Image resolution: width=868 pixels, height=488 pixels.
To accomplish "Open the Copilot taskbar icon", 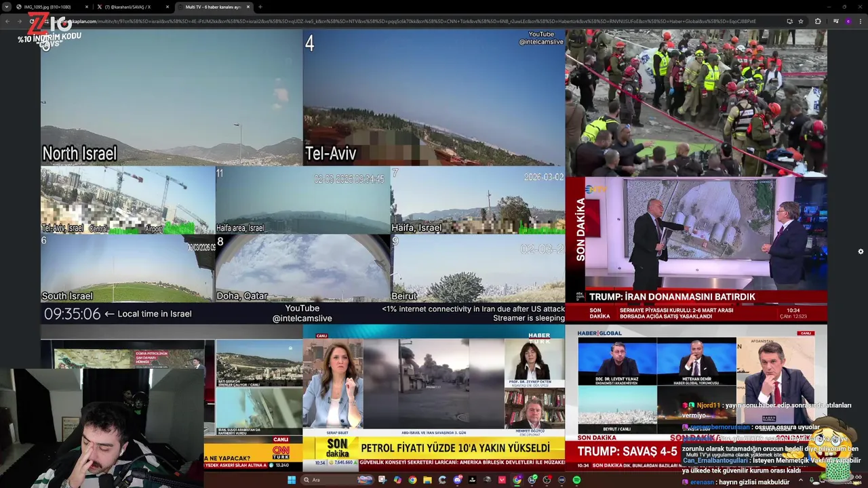I will pos(397,480).
